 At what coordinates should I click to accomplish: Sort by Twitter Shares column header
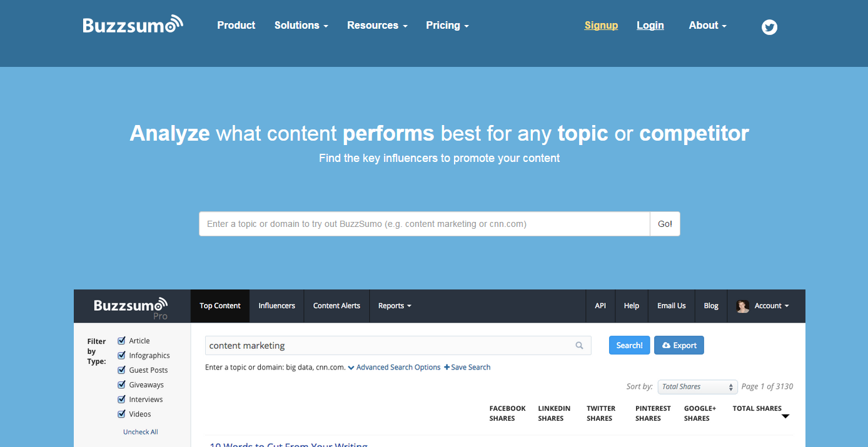pos(601,413)
